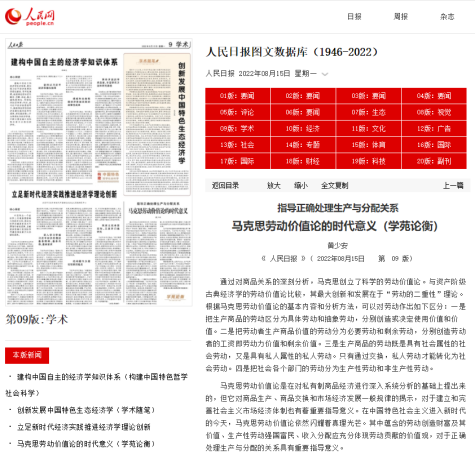475x460 pixels.
Task: Select 16版：国际 page
Action: click(434, 145)
